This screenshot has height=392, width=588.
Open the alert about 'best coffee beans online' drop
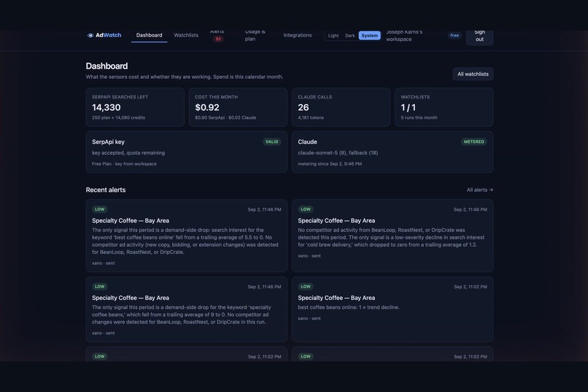point(187,236)
